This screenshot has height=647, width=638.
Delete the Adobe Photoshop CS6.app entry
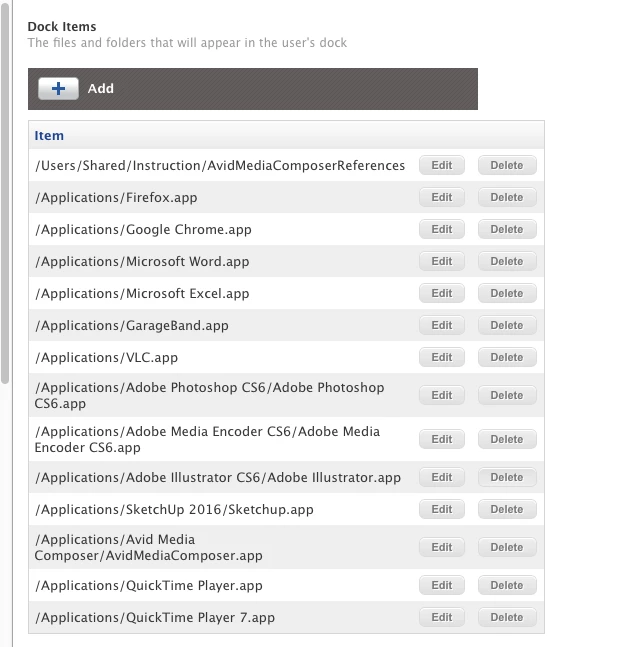(x=507, y=395)
